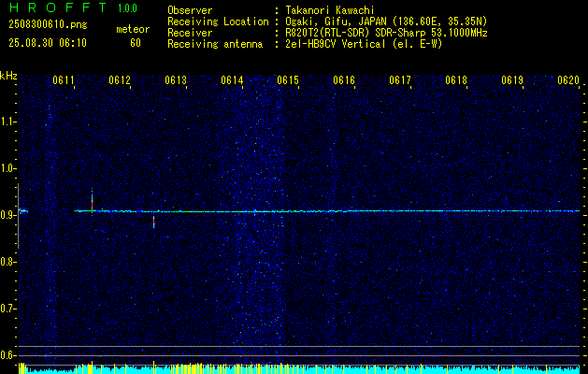Click observer name Takanori Kawachi
Screen dimensions: 588x374
click(330, 10)
